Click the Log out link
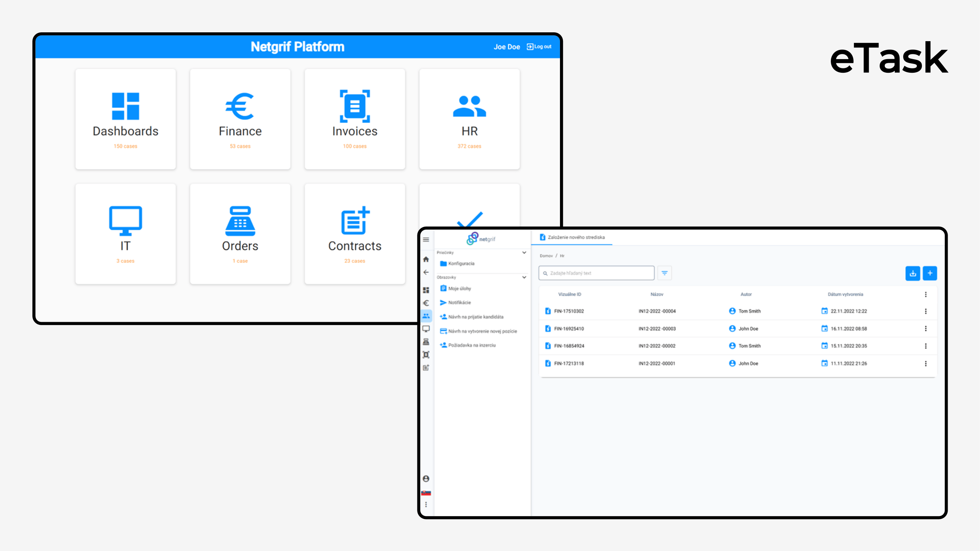The image size is (980, 551). (x=539, y=47)
